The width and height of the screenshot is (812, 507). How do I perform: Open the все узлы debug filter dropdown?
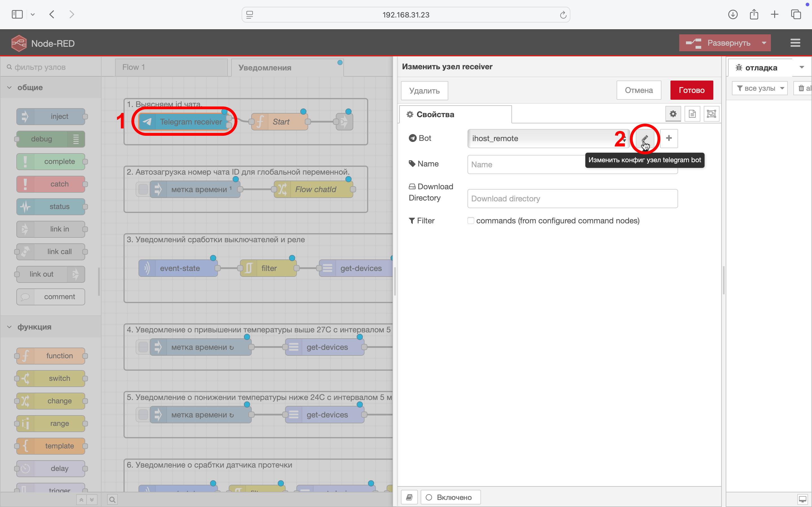click(x=760, y=88)
